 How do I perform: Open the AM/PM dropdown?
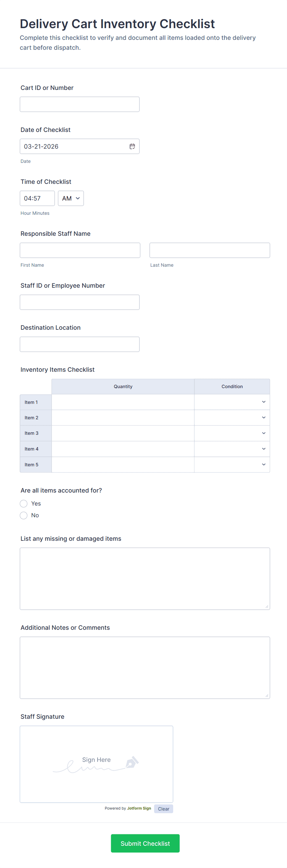coord(71,198)
